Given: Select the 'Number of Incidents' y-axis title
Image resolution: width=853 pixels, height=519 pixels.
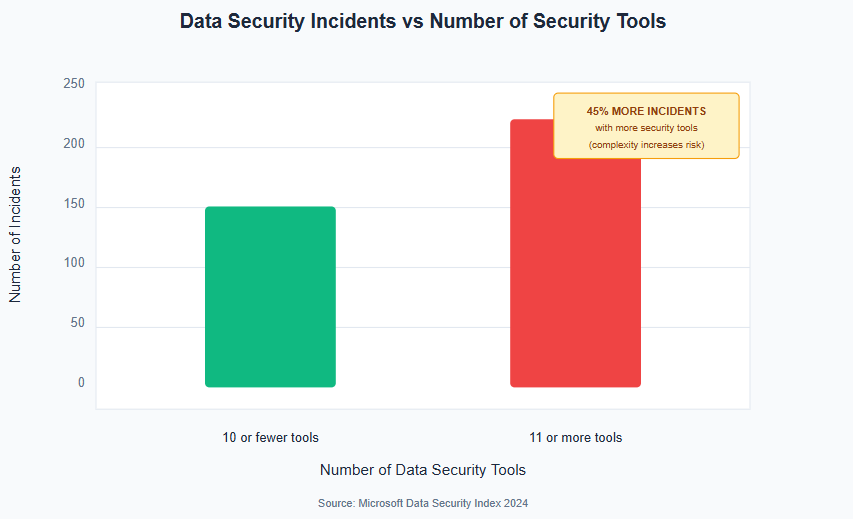Looking at the screenshot, I should pyautogui.click(x=15, y=234).
